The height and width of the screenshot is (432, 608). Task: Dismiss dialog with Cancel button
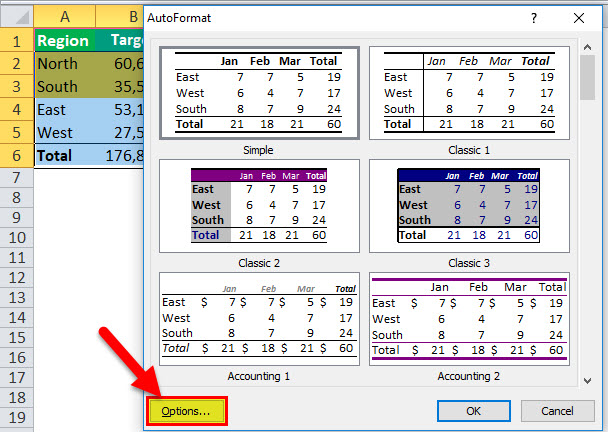(x=557, y=411)
